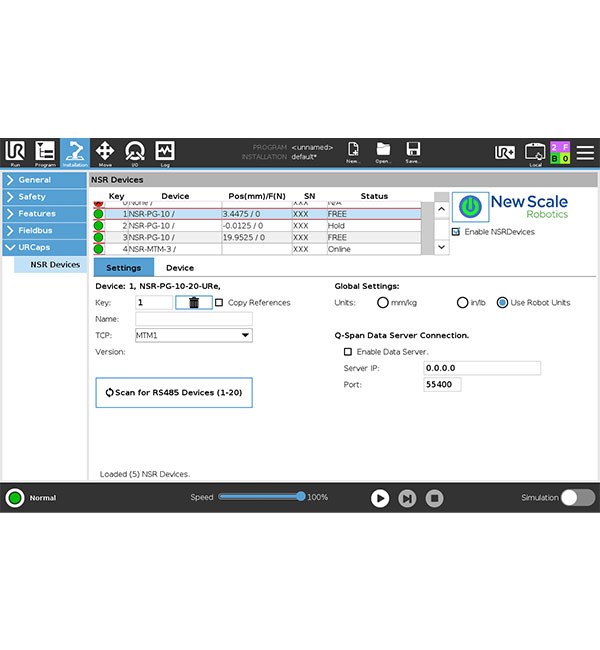Stop the program
The height and width of the screenshot is (650, 600).
(x=435, y=498)
